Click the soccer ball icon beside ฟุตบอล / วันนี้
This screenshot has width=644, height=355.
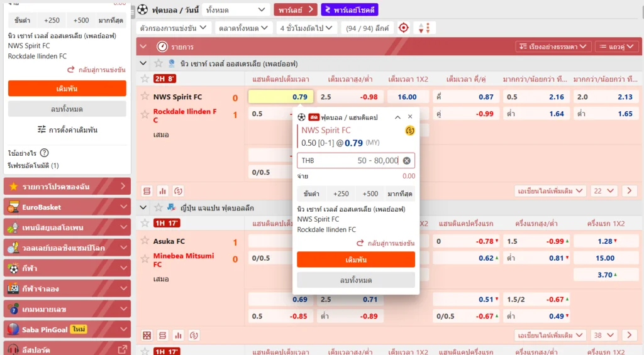[x=143, y=9]
